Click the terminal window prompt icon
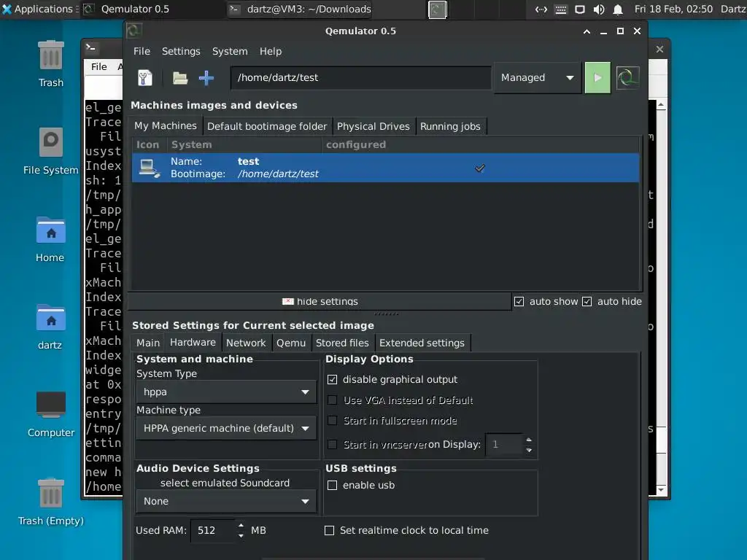747x560 pixels. pos(90,47)
